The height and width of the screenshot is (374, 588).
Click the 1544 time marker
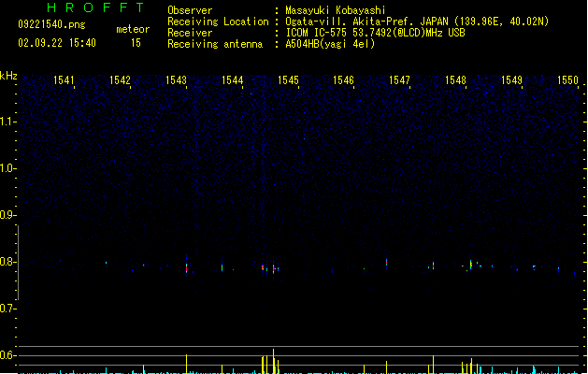pyautogui.click(x=233, y=80)
